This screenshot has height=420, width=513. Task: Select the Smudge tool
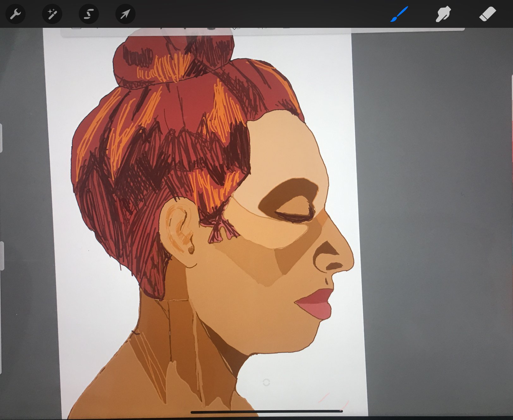pyautogui.click(x=443, y=14)
